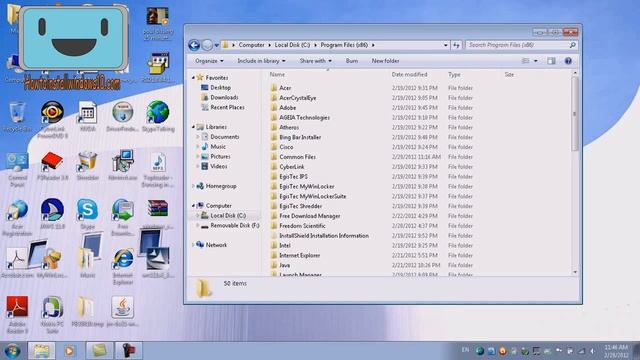Open the Organize menu
640x360 pixels.
point(209,61)
